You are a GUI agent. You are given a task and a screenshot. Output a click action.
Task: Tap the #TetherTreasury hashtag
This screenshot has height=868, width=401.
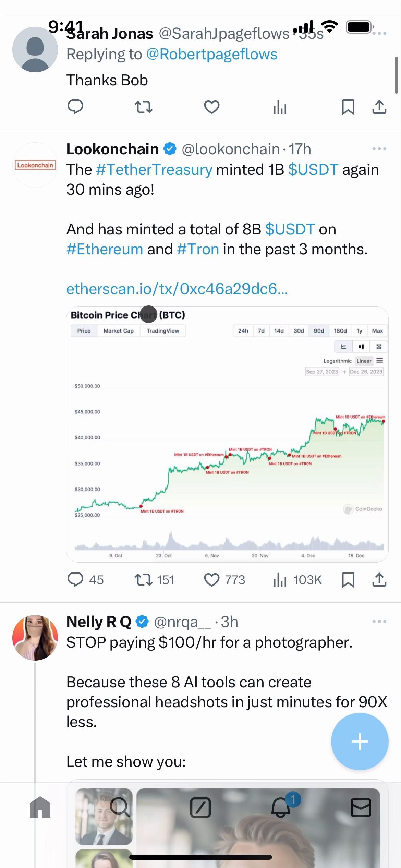coord(154,170)
